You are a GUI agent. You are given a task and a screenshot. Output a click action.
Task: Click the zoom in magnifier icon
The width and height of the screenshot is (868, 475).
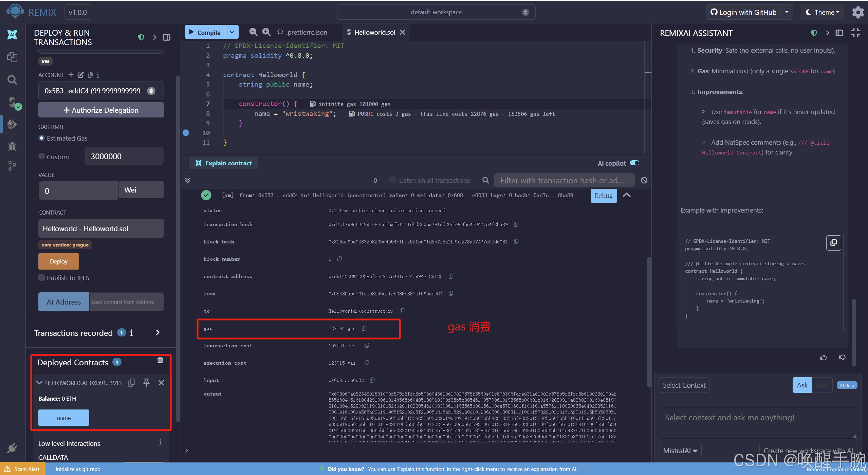pos(266,32)
